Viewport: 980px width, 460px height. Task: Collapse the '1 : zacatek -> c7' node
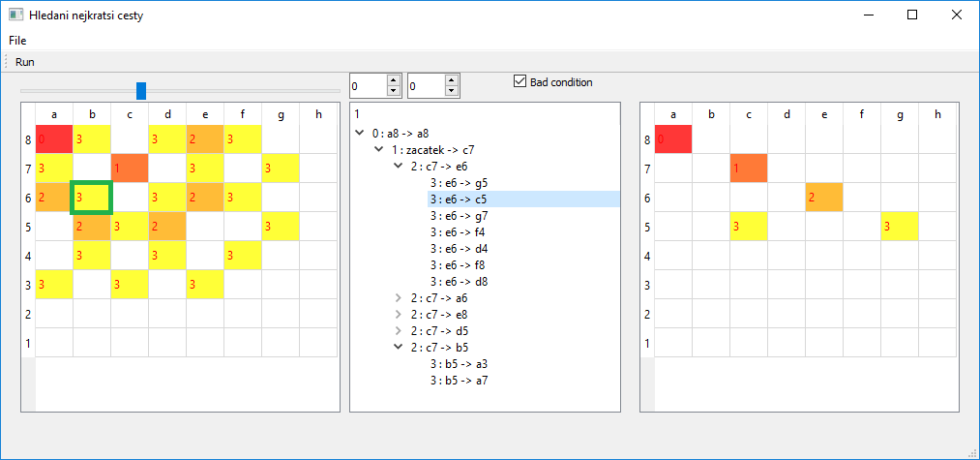pyautogui.click(x=379, y=149)
